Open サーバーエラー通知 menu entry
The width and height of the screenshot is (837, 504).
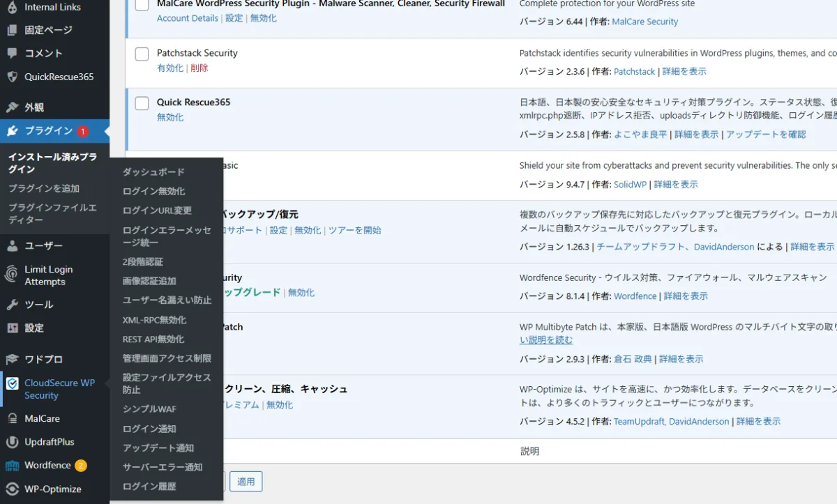pos(163,467)
